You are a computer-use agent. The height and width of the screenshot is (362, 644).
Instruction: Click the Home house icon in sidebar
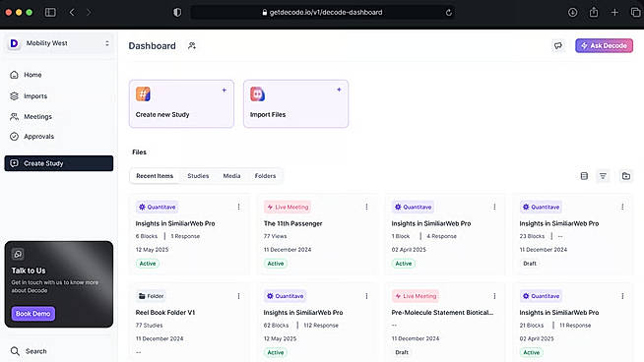click(x=15, y=75)
